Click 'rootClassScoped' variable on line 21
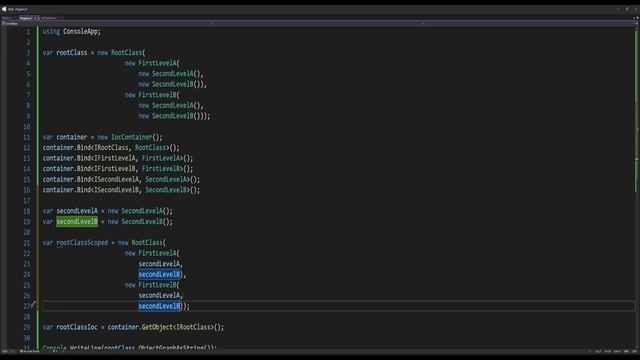This screenshot has height=360, width=640. [x=82, y=243]
